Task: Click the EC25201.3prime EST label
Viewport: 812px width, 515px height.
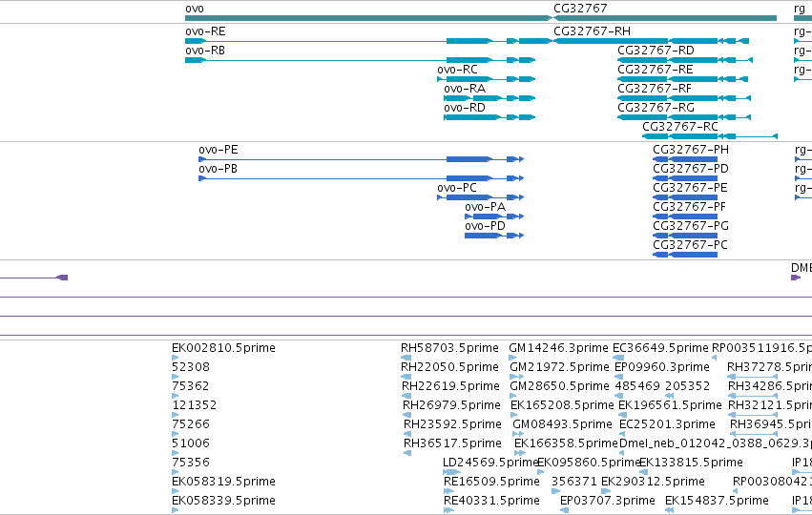Action: pos(668,425)
